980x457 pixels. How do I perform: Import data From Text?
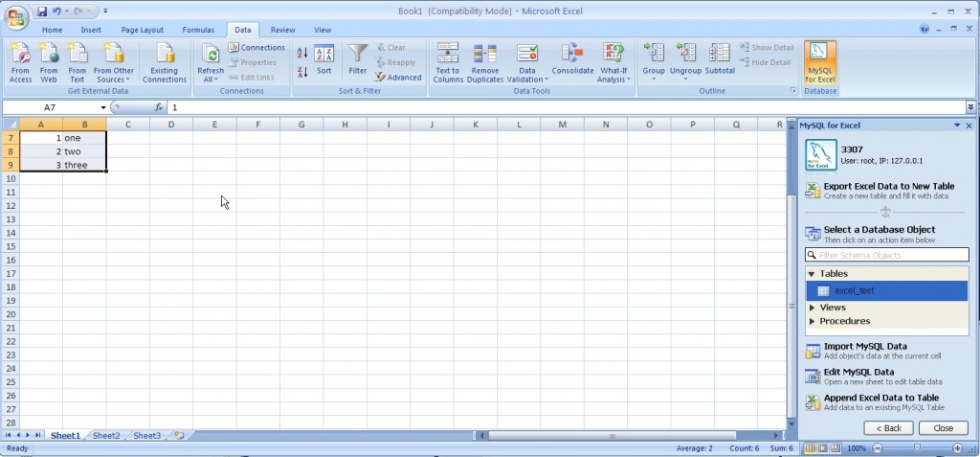tap(77, 62)
